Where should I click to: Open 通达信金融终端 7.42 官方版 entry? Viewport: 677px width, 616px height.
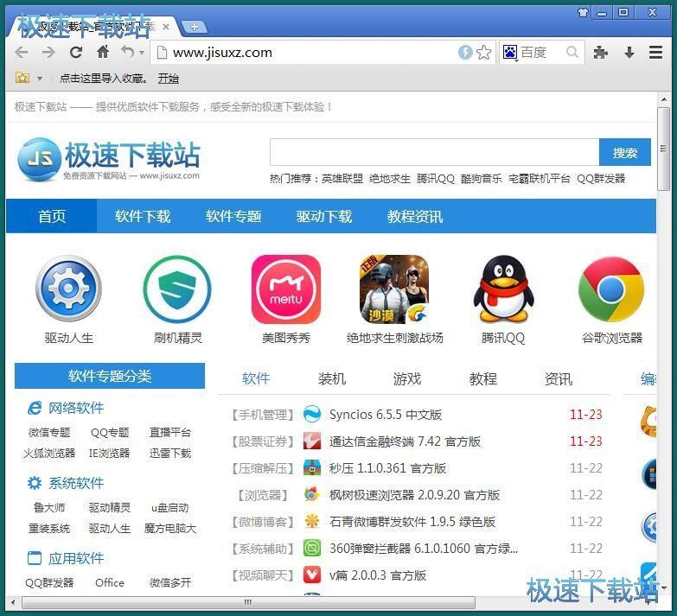pos(405,441)
